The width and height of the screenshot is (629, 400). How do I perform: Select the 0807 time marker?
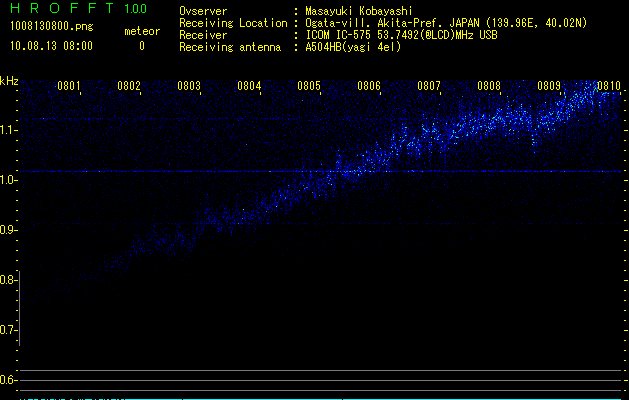coord(429,86)
